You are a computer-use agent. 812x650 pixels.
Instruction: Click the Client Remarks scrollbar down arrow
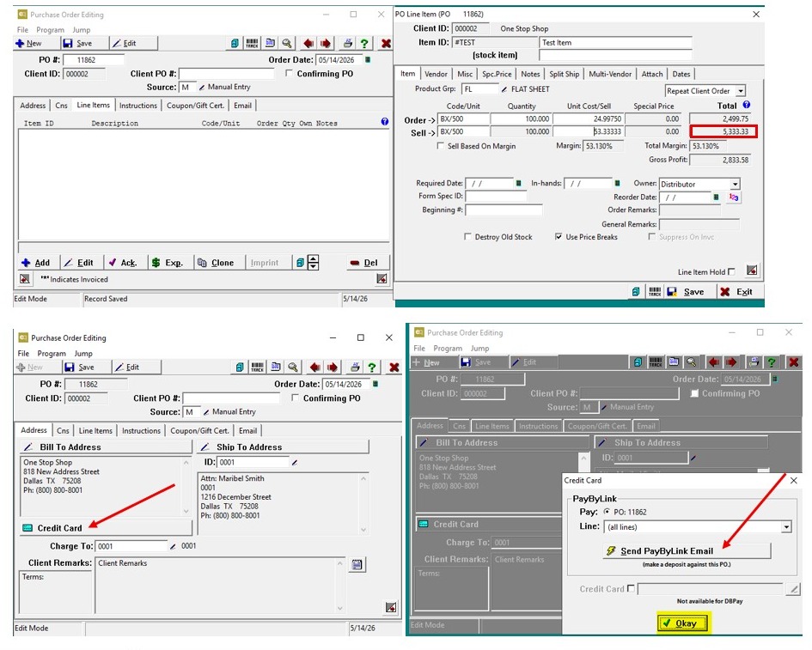(x=339, y=608)
